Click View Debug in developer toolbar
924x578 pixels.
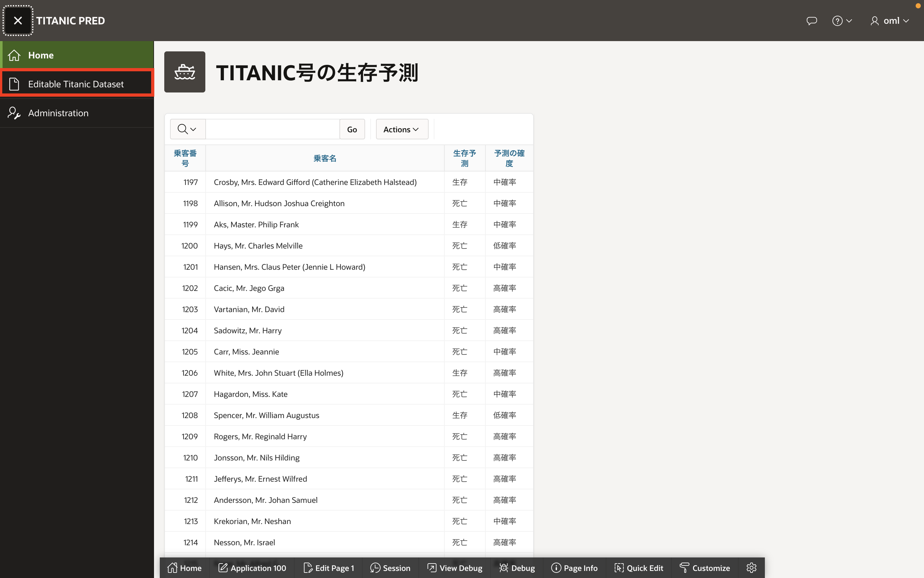coord(455,568)
